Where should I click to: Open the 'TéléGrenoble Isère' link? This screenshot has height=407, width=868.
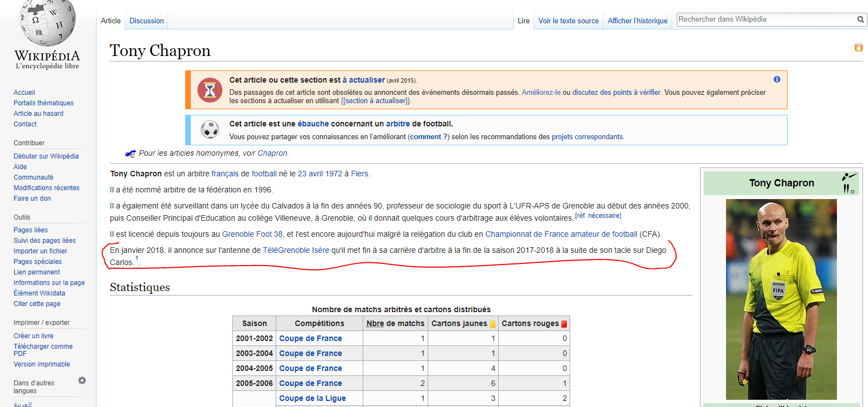[x=296, y=250]
